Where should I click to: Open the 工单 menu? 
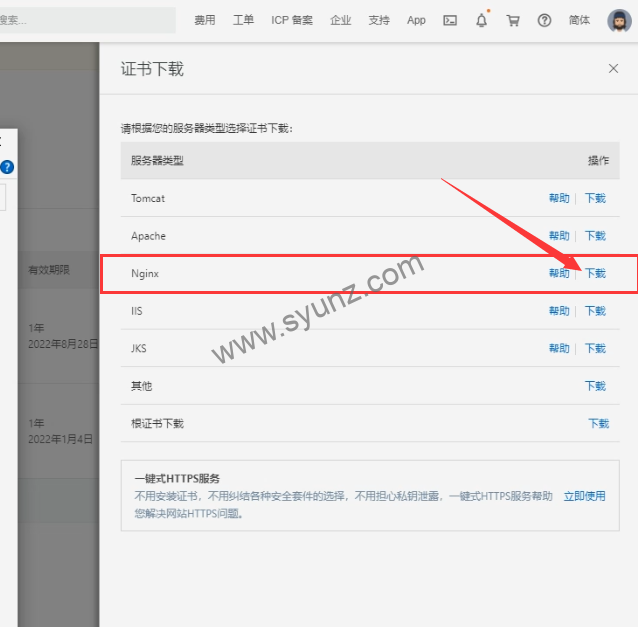pos(243,20)
